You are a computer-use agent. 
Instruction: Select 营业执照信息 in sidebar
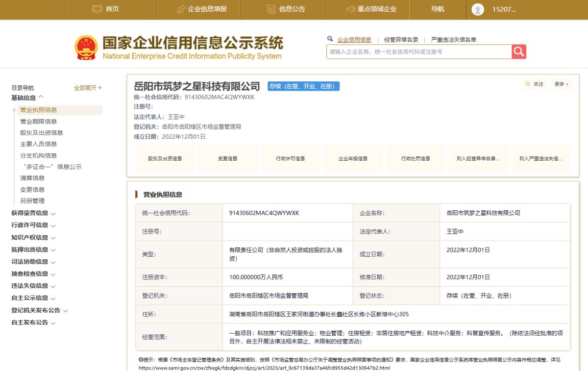coord(38,110)
